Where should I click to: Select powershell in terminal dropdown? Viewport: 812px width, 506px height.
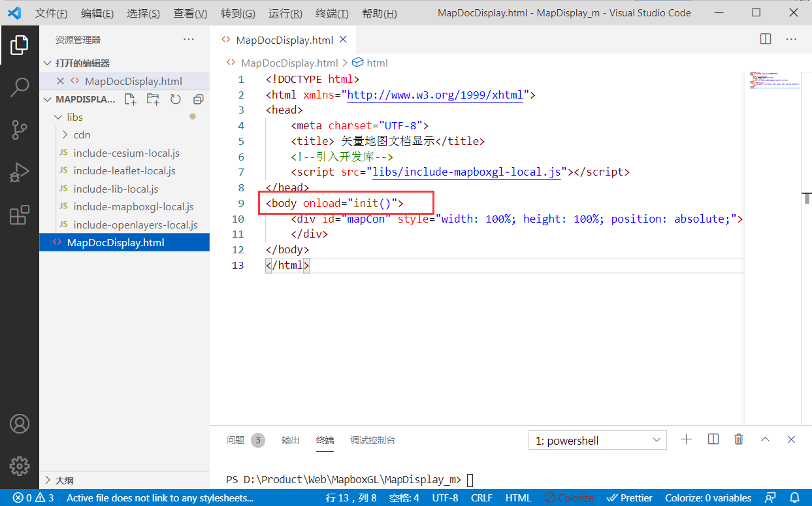[598, 441]
